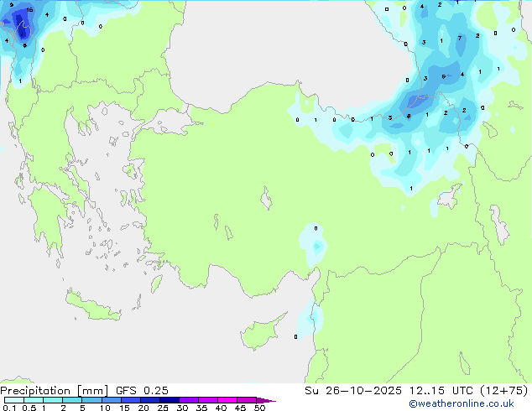Click the '7' precipitation value in the Caucasus
This screenshot has width=532, height=411.
(460, 38)
